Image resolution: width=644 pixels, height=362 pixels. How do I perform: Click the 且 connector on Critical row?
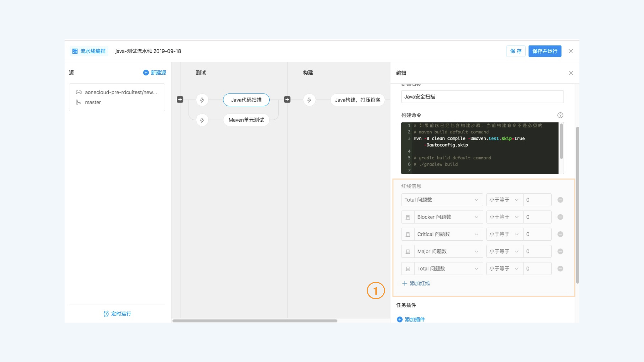[408, 234]
